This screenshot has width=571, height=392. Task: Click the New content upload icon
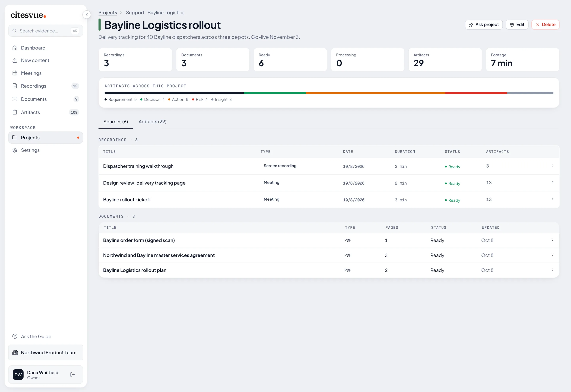pyautogui.click(x=15, y=60)
